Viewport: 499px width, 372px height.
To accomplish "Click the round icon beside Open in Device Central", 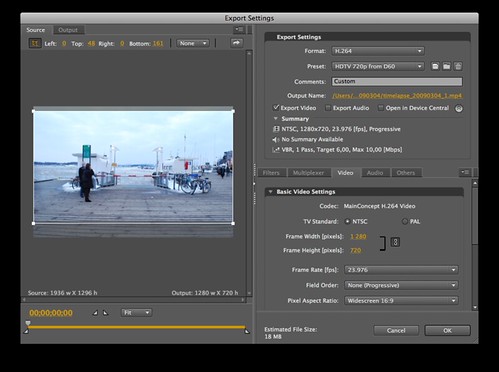I will [x=459, y=108].
